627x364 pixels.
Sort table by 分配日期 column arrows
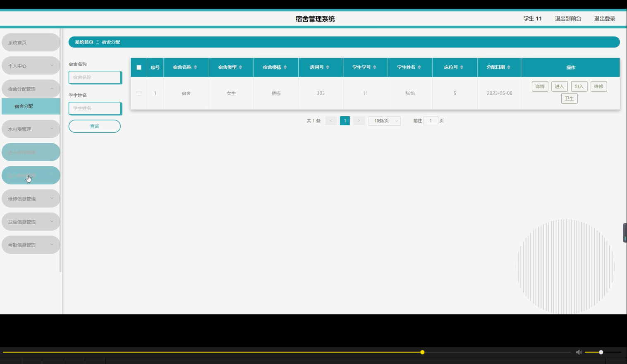[509, 67]
